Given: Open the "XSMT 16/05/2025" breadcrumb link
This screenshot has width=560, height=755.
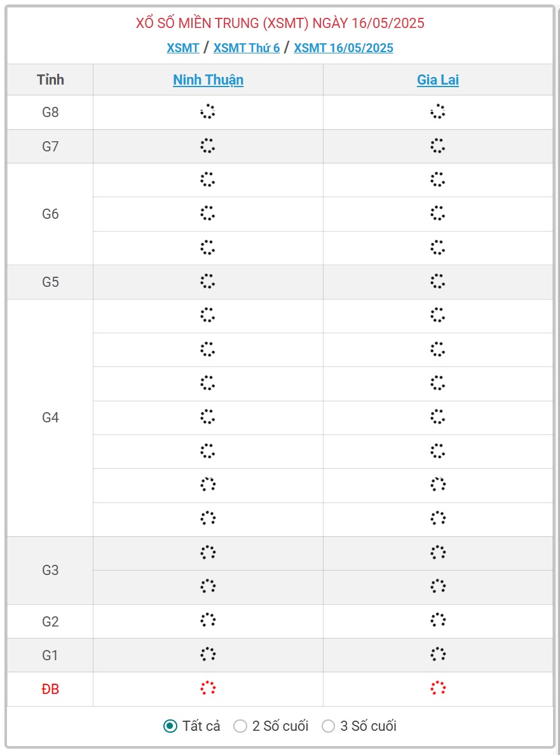Looking at the screenshot, I should 343,48.
